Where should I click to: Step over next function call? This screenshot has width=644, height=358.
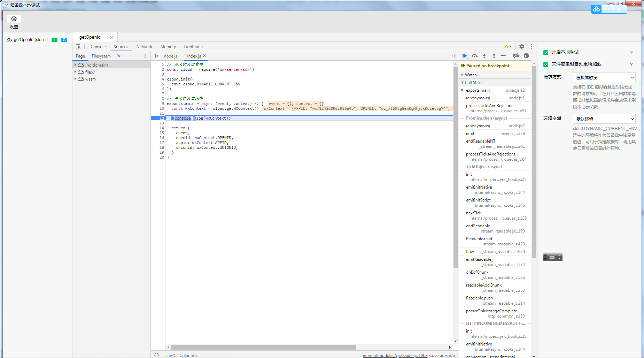[474, 56]
